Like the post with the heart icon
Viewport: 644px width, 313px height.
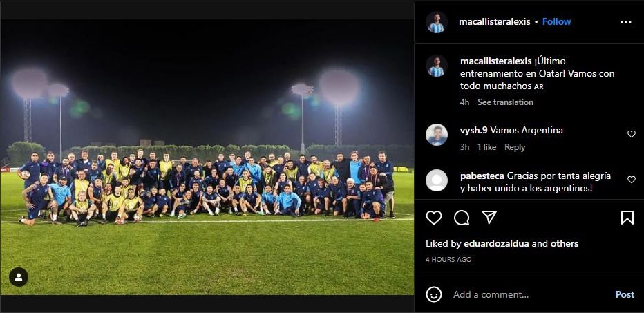(x=434, y=217)
